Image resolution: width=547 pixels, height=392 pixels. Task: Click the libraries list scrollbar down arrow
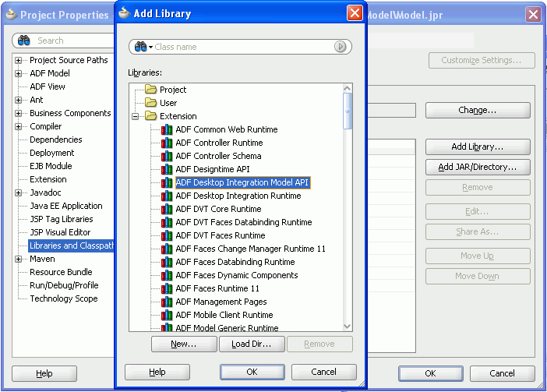tap(347, 327)
